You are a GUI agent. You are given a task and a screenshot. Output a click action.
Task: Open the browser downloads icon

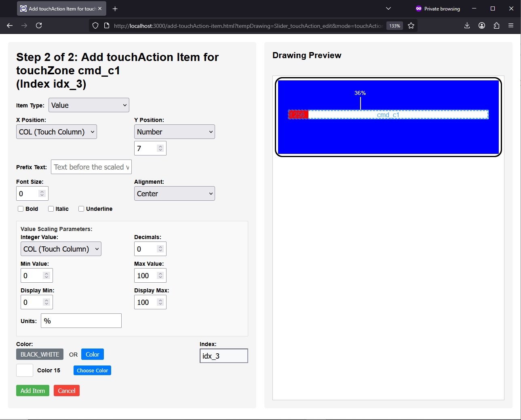[467, 25]
